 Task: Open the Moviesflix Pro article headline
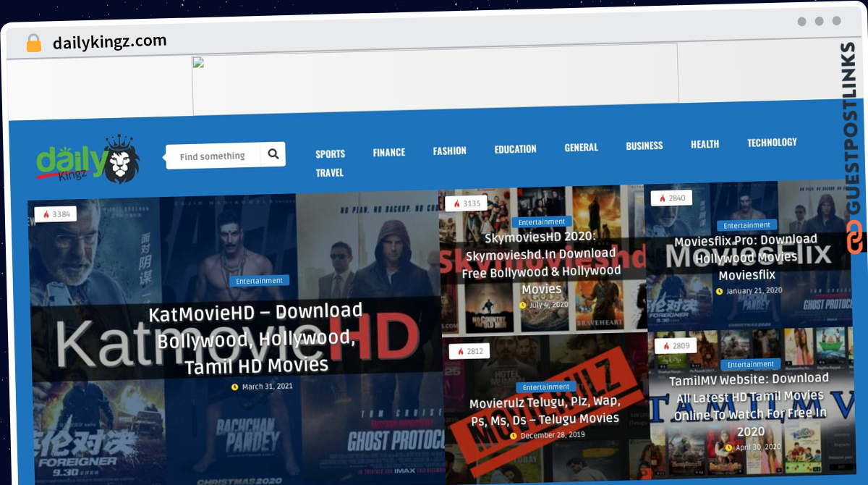click(x=746, y=257)
